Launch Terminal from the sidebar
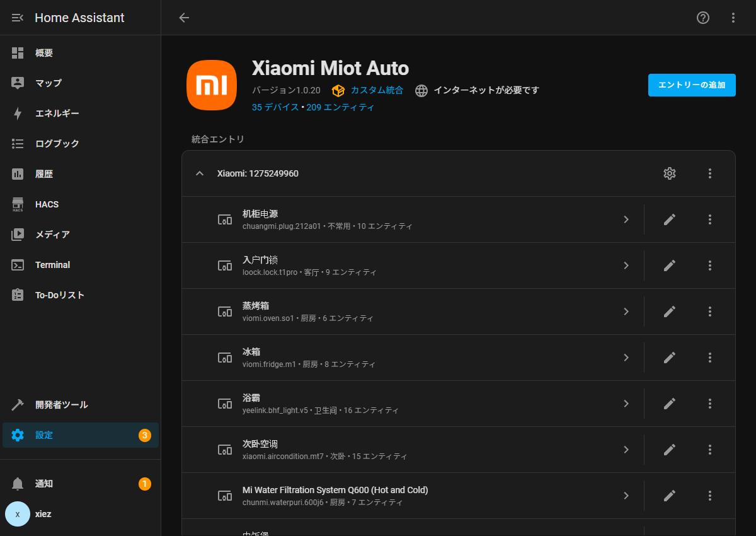 (x=81, y=265)
